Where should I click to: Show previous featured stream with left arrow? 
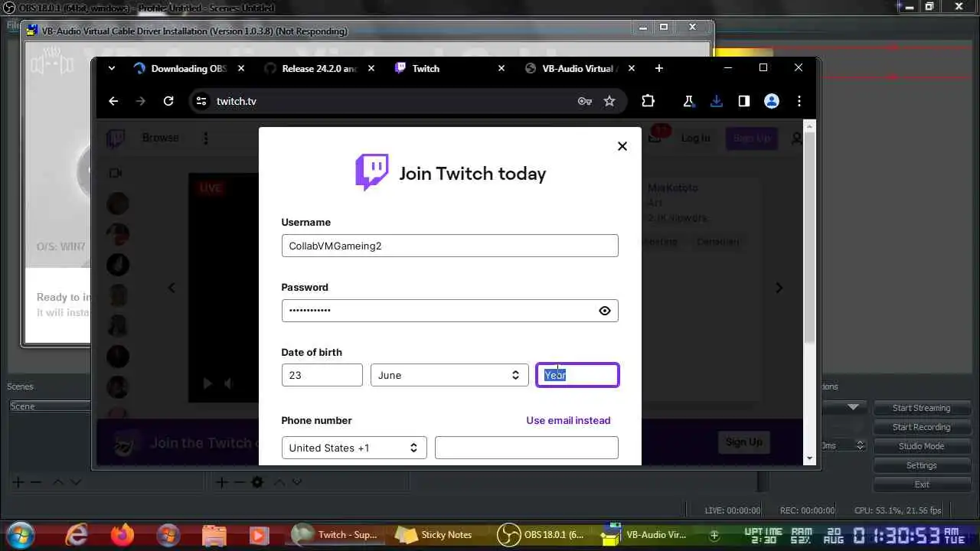coord(171,288)
